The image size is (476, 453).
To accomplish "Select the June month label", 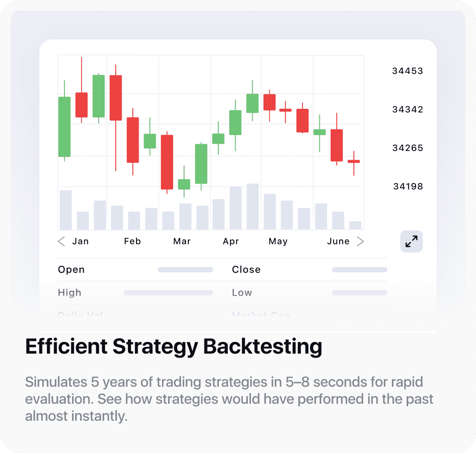I will [x=338, y=241].
